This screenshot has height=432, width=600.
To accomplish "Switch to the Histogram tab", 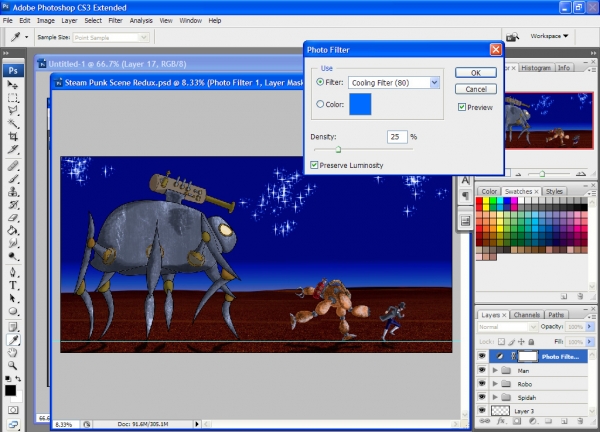I will [536, 68].
